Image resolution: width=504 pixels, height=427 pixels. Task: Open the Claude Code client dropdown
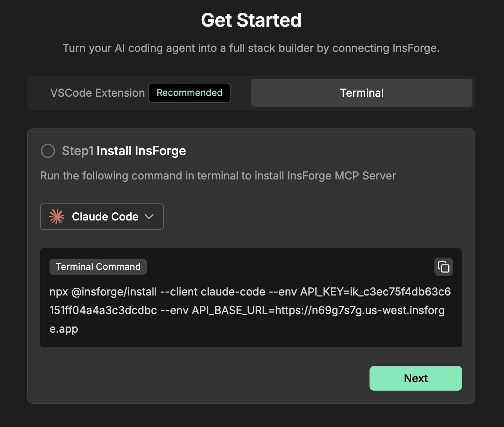102,217
